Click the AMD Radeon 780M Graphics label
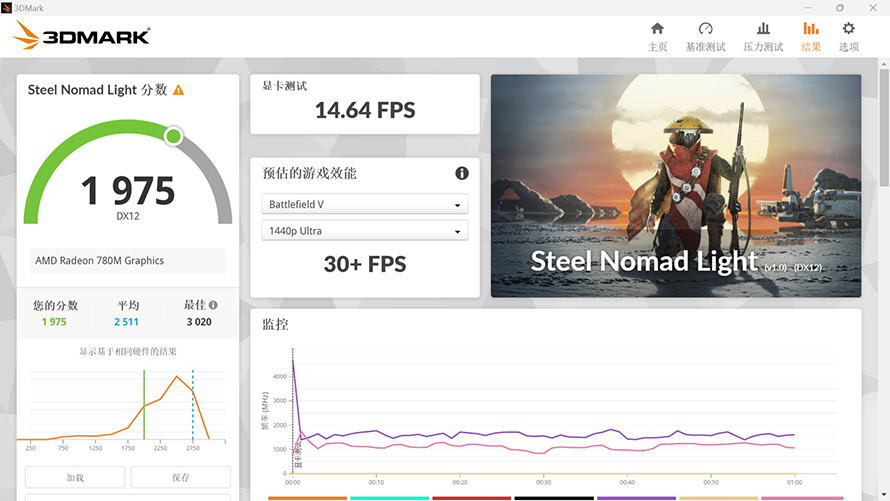890x501 pixels. [99, 261]
